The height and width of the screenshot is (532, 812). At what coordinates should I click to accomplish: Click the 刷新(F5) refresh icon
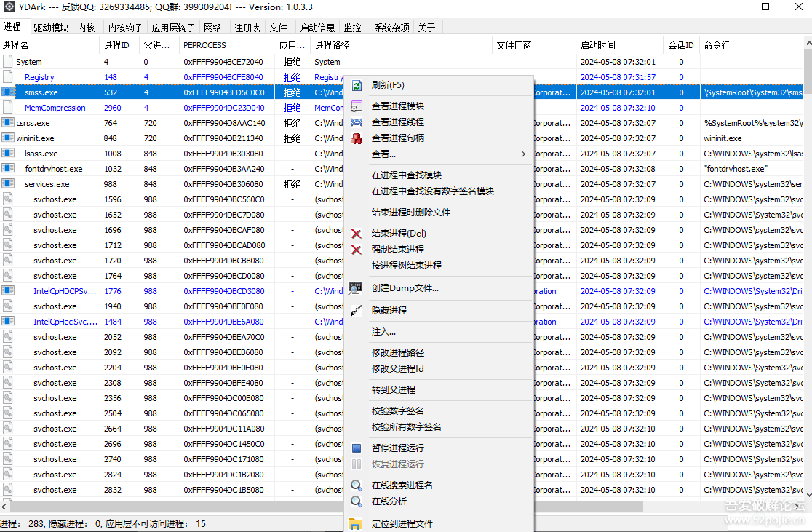[x=357, y=85]
